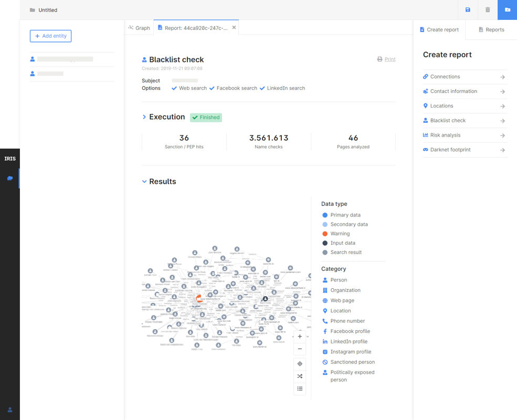Click arrow next to Locations
Viewport: 517px width, 420px height.
[502, 106]
